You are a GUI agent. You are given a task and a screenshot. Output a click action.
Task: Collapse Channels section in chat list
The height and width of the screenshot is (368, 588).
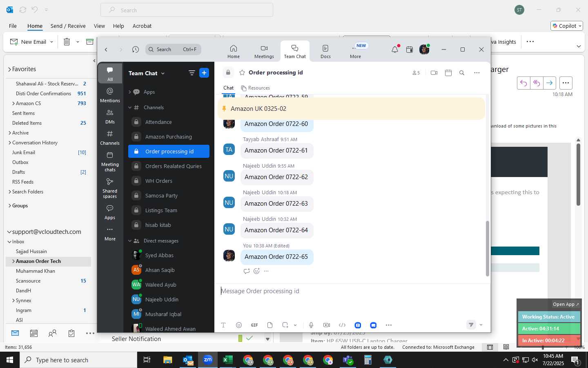click(x=130, y=108)
